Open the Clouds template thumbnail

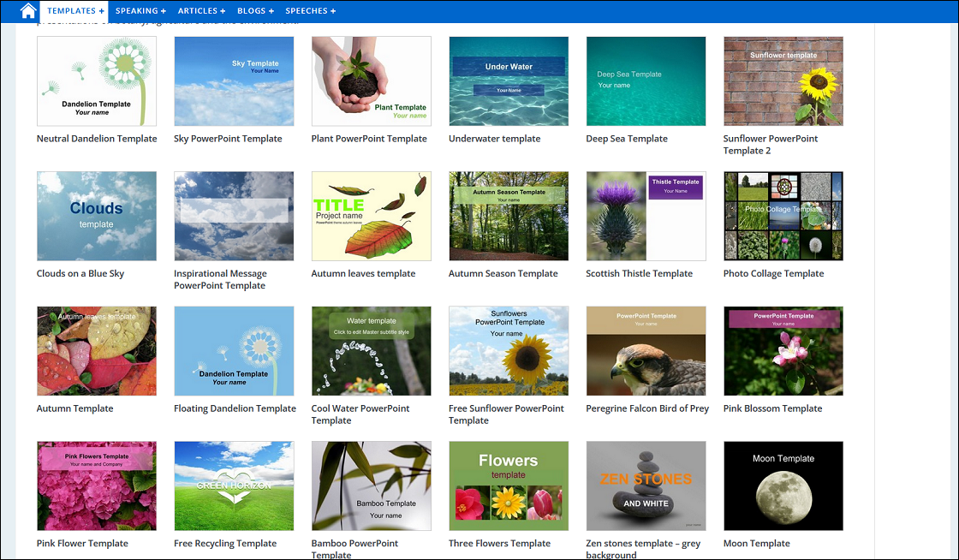coord(97,217)
